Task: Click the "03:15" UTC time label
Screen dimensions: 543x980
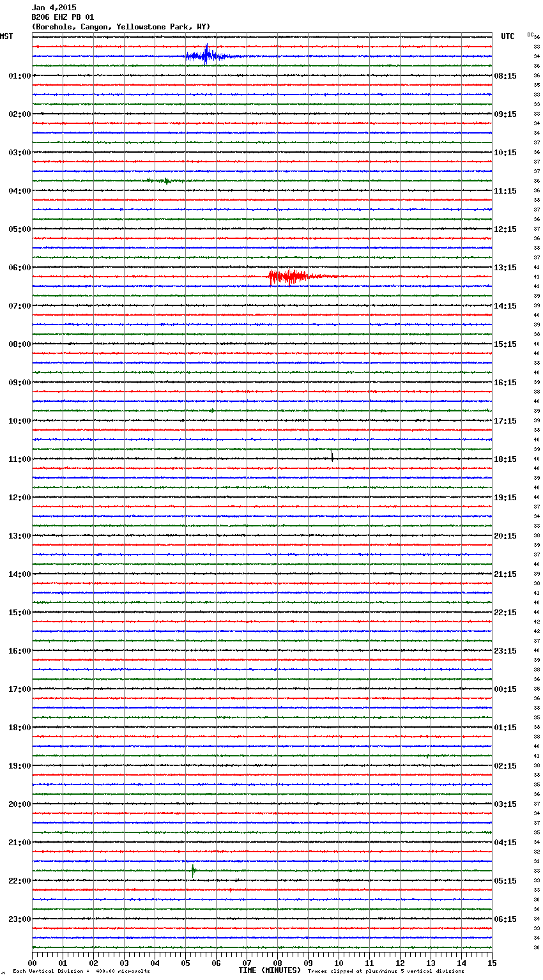Action: pos(505,804)
